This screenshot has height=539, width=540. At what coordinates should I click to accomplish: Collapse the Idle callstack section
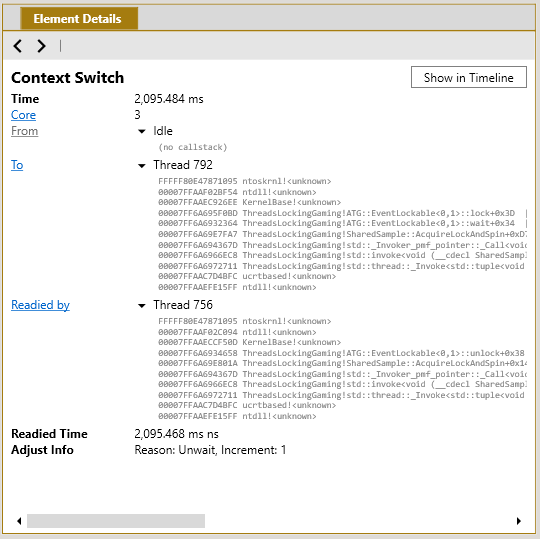coord(142,131)
